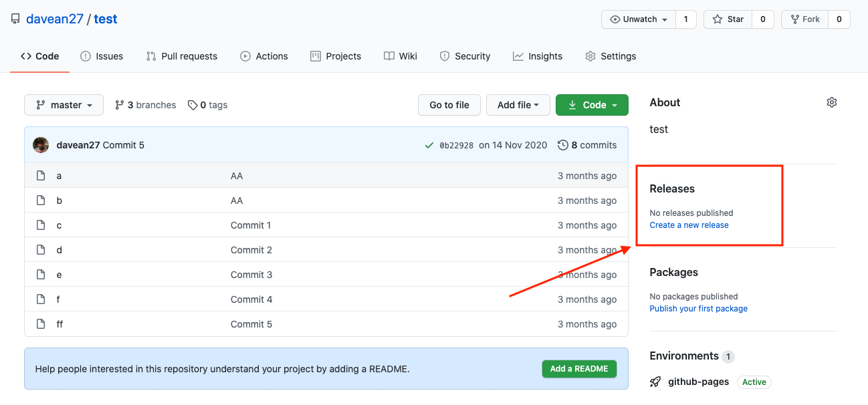Open file d
The width and height of the screenshot is (868, 405).
tap(60, 250)
